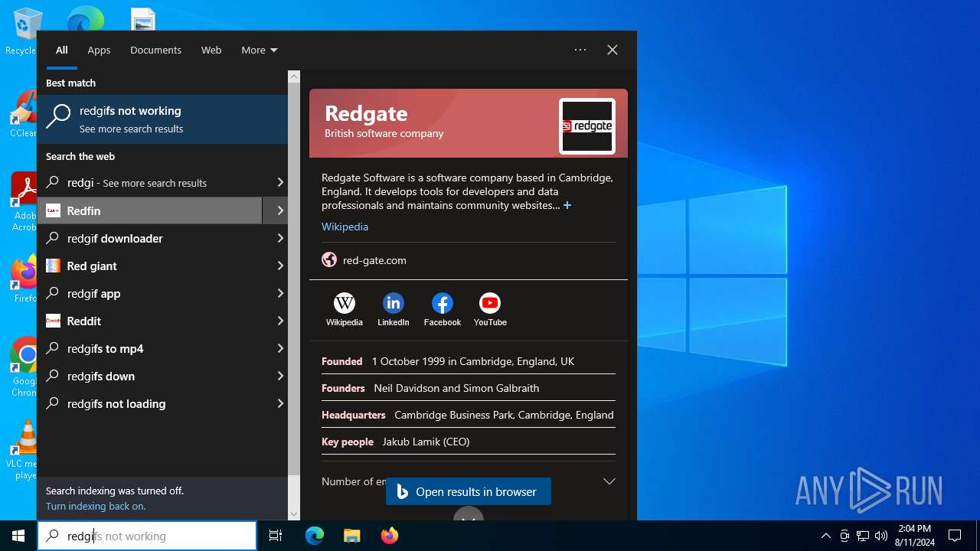980x551 pixels.
Task: Click the three-dot options menu in search
Action: pyautogui.click(x=580, y=50)
